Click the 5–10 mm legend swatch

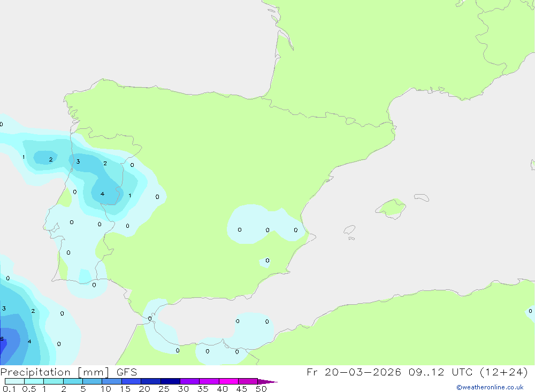click(x=93, y=381)
